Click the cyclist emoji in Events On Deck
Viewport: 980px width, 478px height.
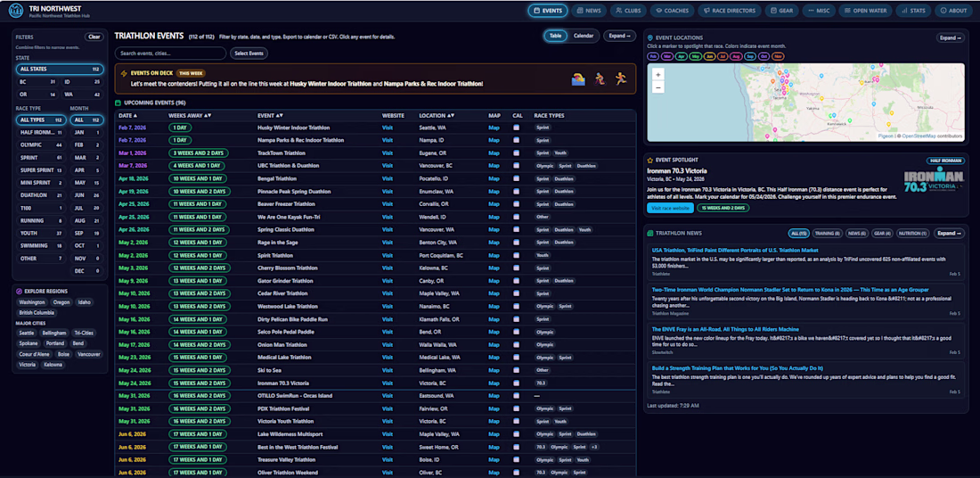point(600,78)
